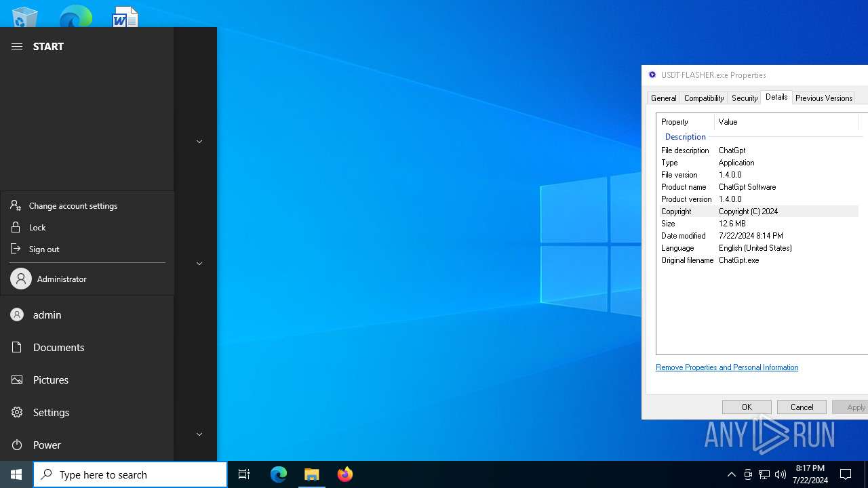Click the Property column header
The height and width of the screenshot is (488, 868).
click(686, 122)
